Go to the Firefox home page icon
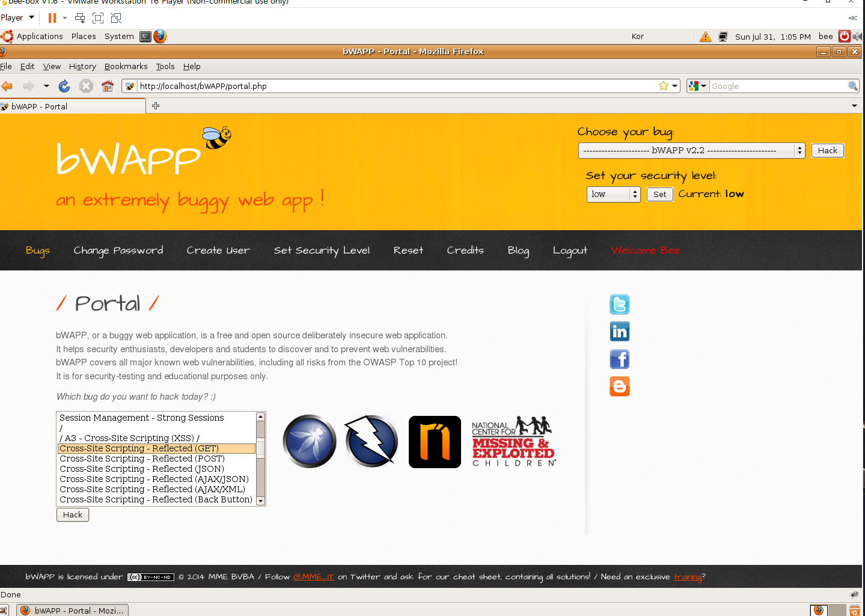Image resolution: width=865 pixels, height=616 pixels. point(108,86)
